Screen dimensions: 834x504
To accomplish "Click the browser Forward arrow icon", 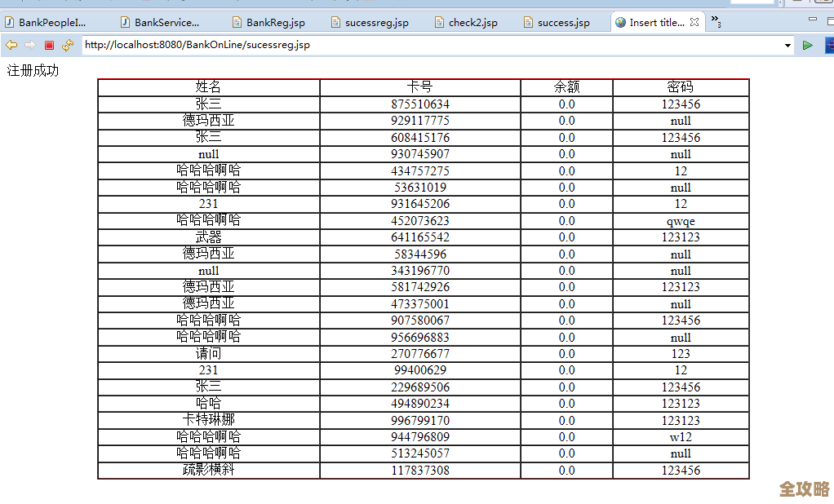I will tap(30, 46).
